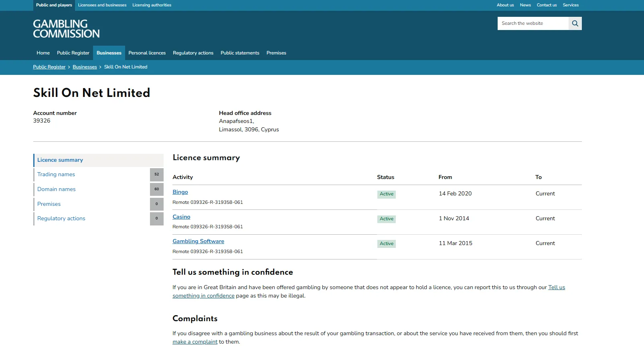644x350 pixels.
Task: Click Current in the Bingo row
Action: coord(545,194)
